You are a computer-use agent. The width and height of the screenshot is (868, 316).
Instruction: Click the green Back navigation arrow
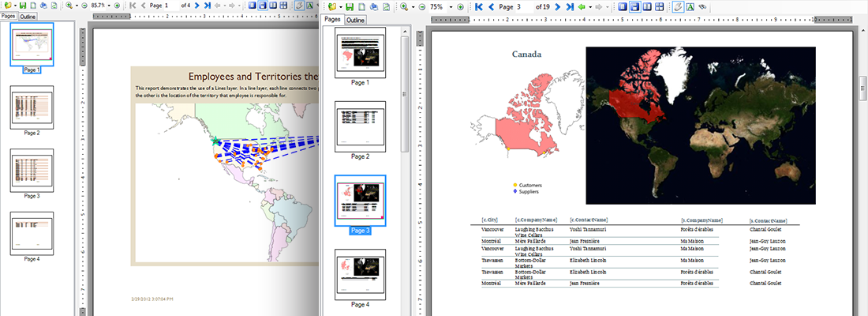(582, 6)
